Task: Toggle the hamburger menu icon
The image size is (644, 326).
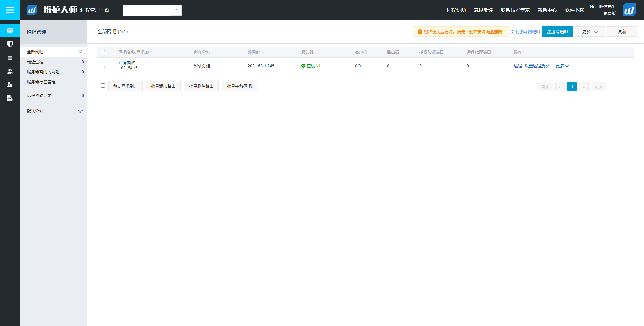Action: (x=10, y=10)
